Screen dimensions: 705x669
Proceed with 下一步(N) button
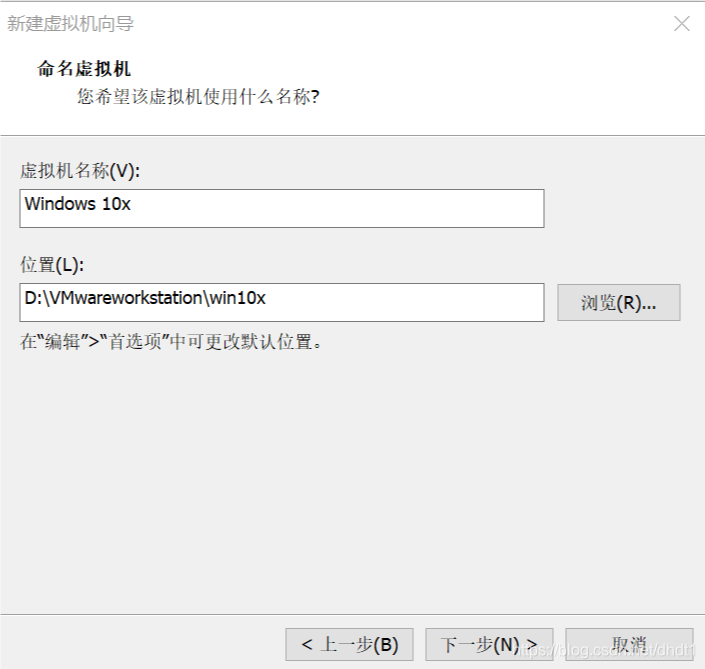489,644
